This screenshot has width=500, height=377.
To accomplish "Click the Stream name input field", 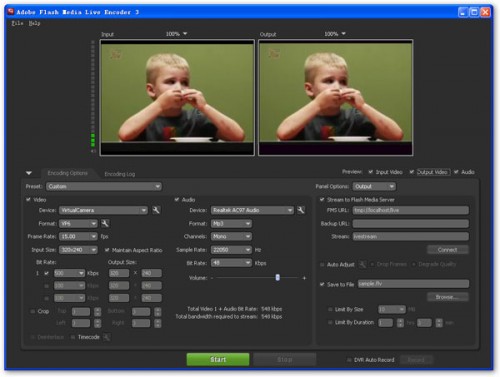I will (x=411, y=236).
